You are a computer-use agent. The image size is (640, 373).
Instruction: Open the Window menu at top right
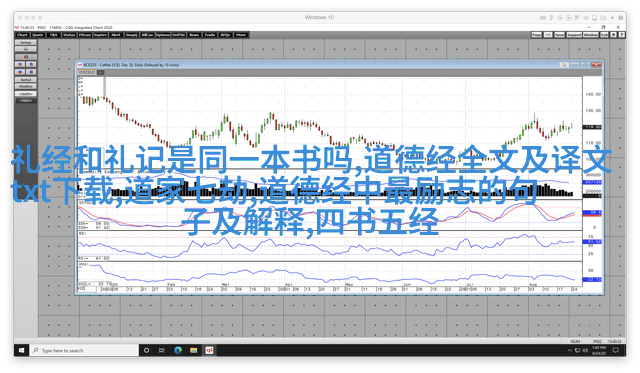[x=590, y=35]
